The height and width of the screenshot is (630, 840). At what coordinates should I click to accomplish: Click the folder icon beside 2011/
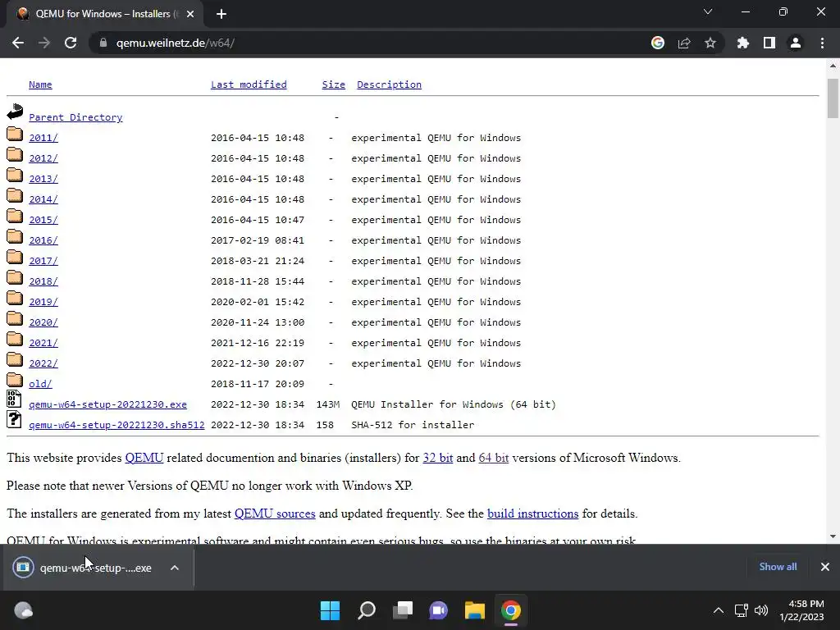pos(15,134)
